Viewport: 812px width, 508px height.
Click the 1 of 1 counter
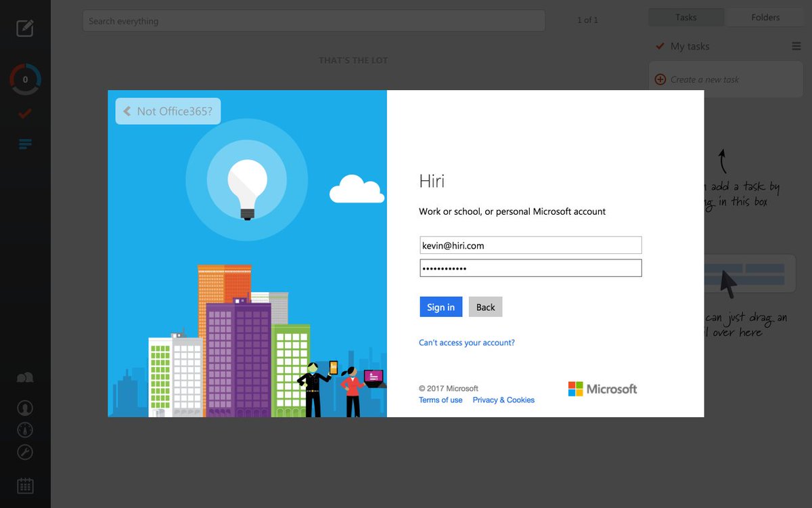click(587, 20)
